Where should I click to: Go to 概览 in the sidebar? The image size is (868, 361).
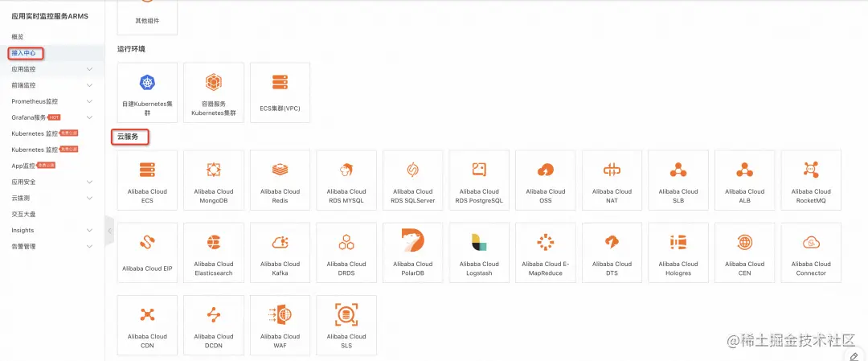point(18,36)
